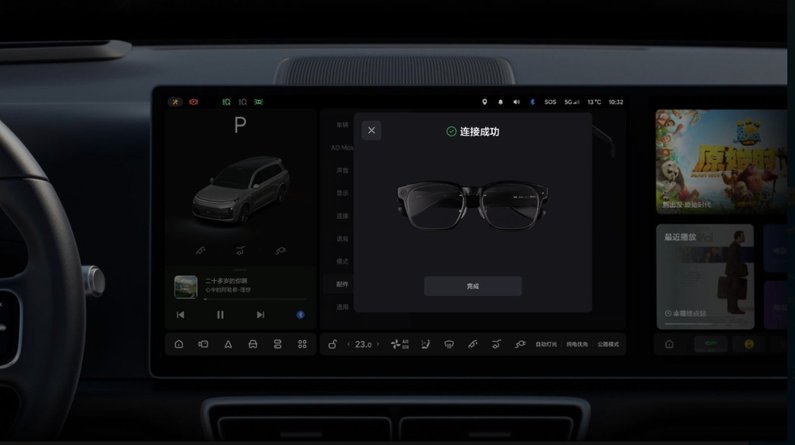This screenshot has width=795, height=445.
Task: Pause the currently playing song
Action: tap(220, 315)
